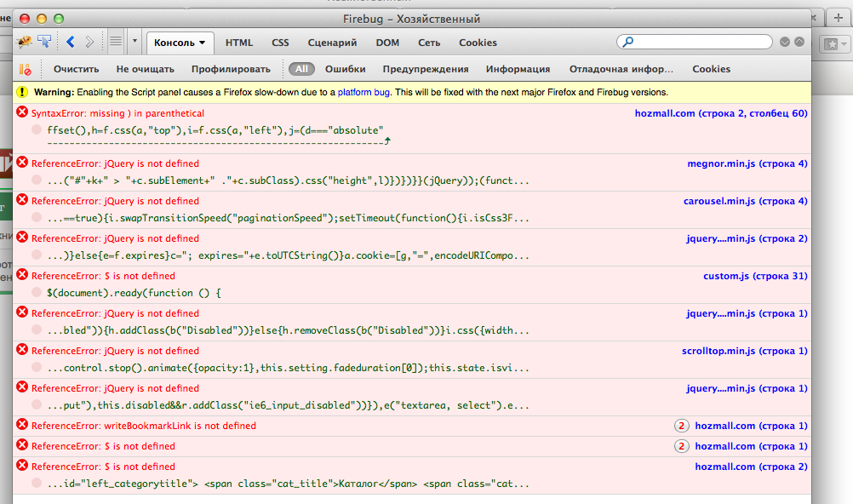Click the search-previous up arrow icon
The image size is (853, 504).
click(799, 42)
